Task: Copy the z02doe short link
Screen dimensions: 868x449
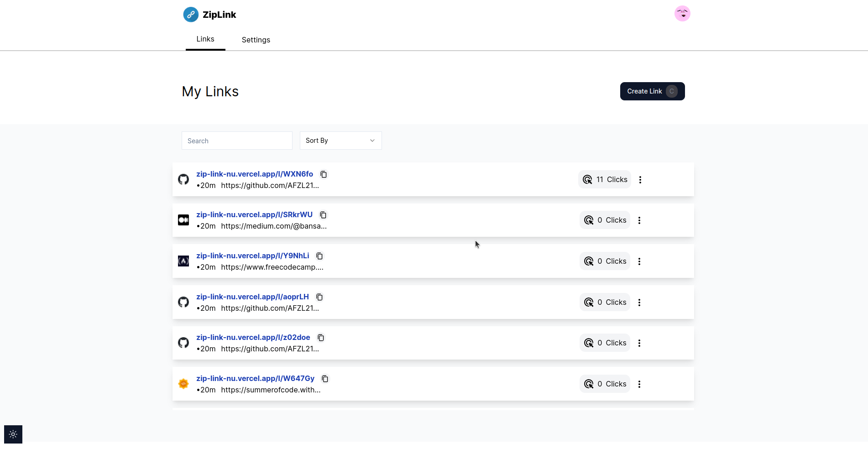Action: coord(321,338)
